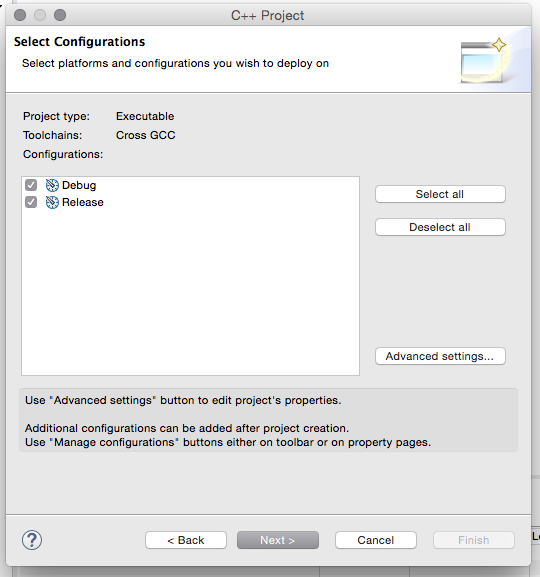Click the zoom button in the title bar

(x=60, y=15)
